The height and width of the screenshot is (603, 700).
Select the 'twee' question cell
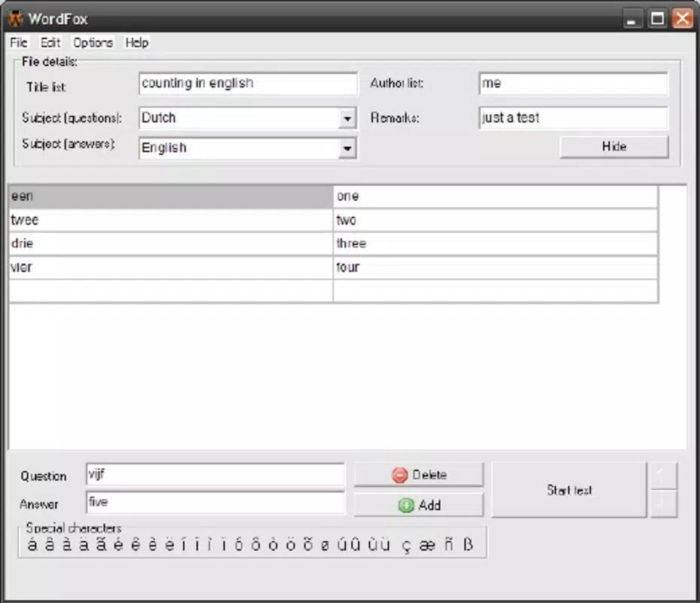[x=171, y=220]
